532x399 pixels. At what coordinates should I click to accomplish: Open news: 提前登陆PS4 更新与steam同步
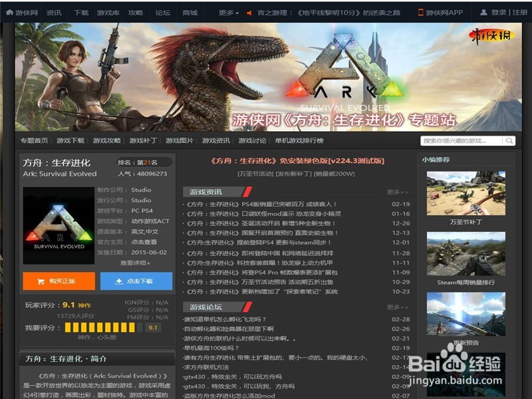point(259,243)
